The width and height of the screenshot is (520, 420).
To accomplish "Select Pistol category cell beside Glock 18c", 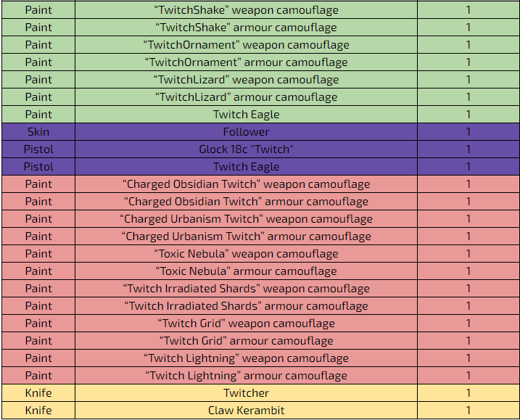I will (x=38, y=149).
